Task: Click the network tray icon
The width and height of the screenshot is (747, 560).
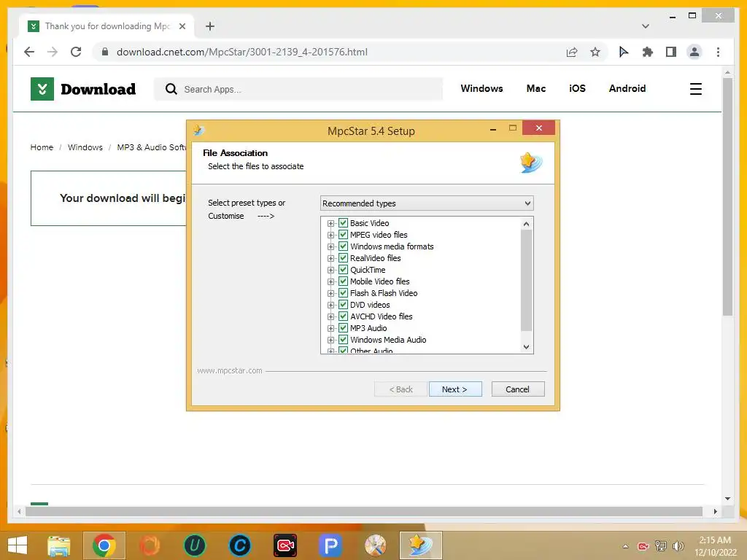Action: [661, 545]
